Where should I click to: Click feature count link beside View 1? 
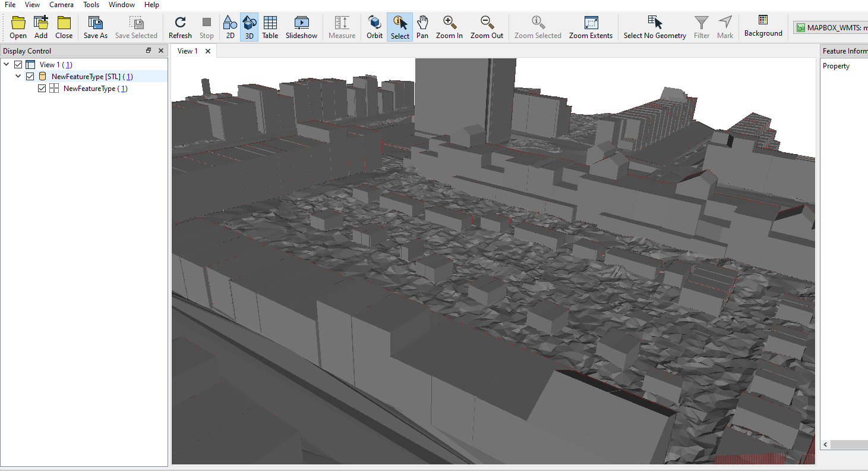68,64
